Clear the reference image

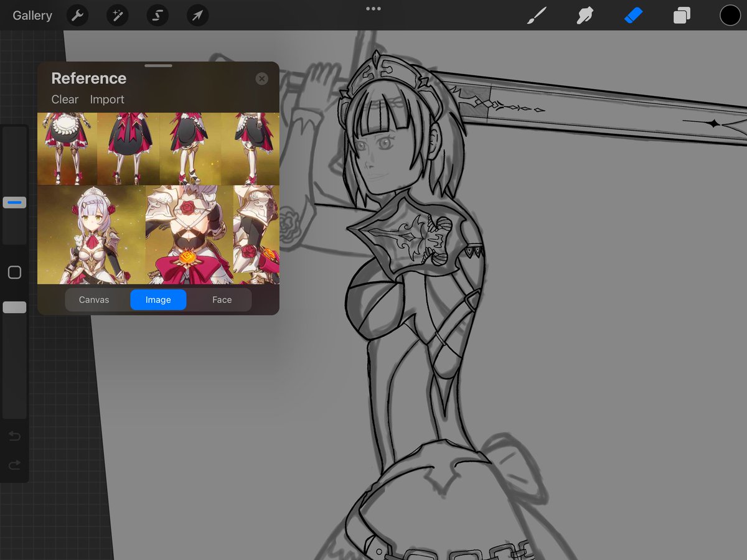click(x=65, y=100)
